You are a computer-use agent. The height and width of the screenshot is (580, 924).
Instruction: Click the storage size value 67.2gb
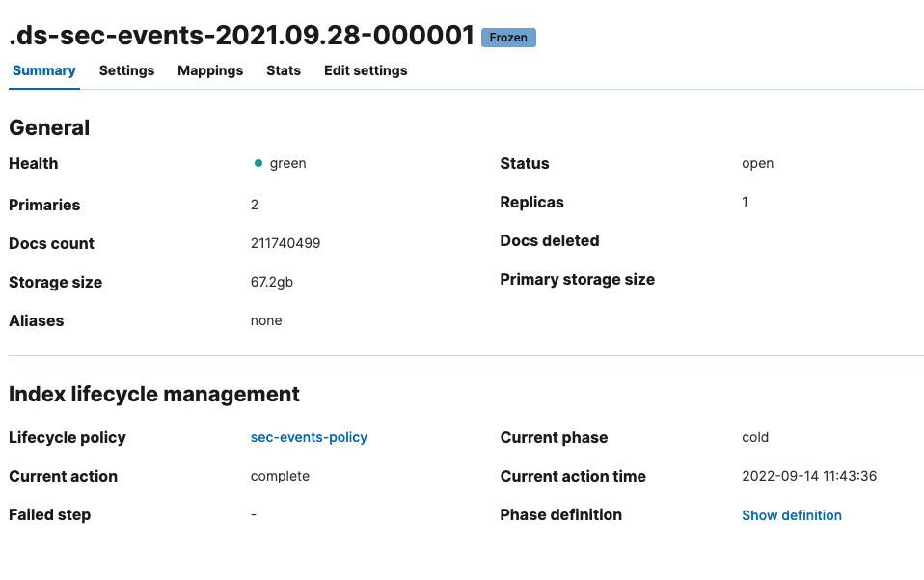[272, 282]
